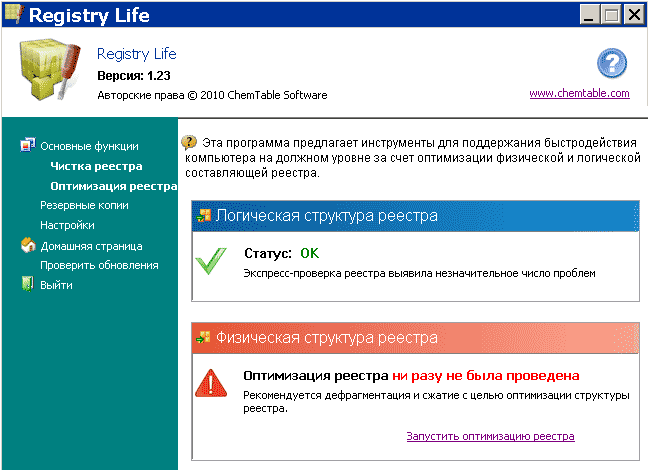Click the exit door icon beside Выйти
This screenshot has height=470, width=648.
click(x=27, y=284)
